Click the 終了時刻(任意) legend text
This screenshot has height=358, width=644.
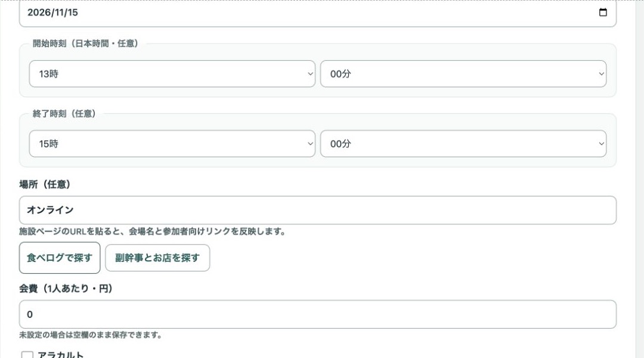(64, 114)
